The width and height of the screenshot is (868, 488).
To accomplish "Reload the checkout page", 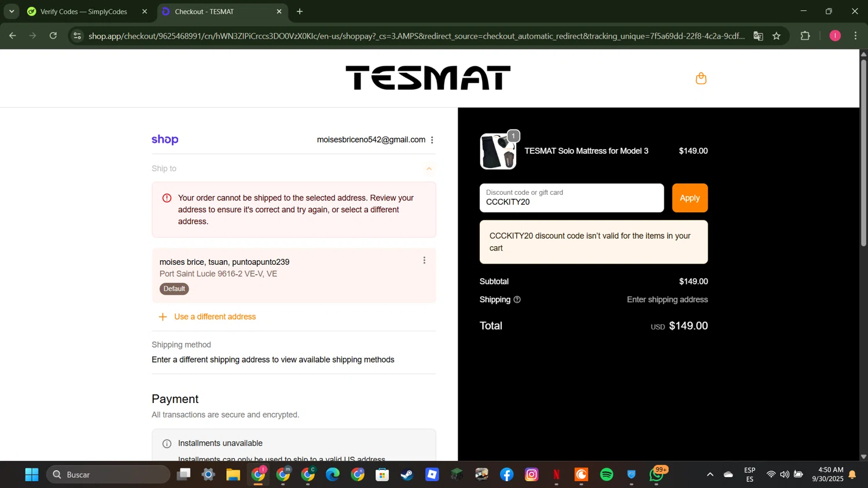I will [x=53, y=36].
